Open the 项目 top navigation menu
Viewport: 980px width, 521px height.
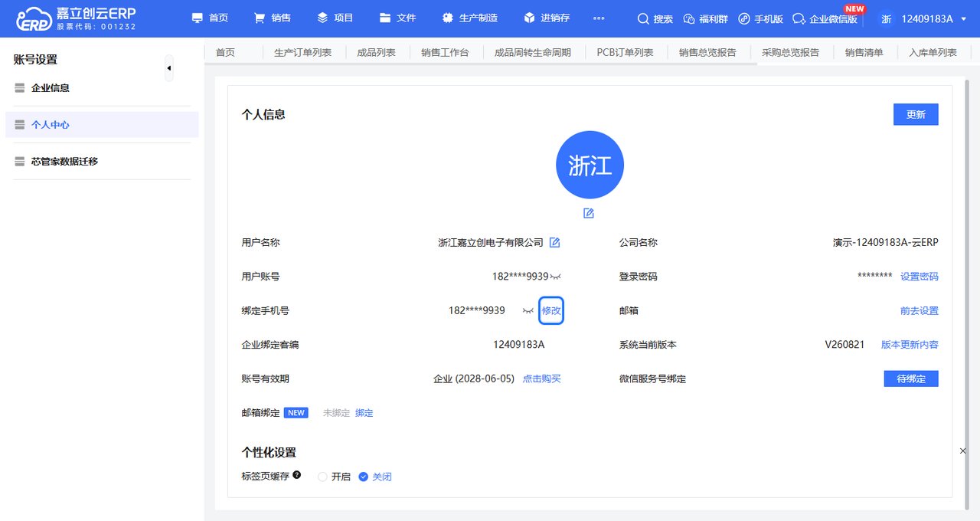pos(335,18)
